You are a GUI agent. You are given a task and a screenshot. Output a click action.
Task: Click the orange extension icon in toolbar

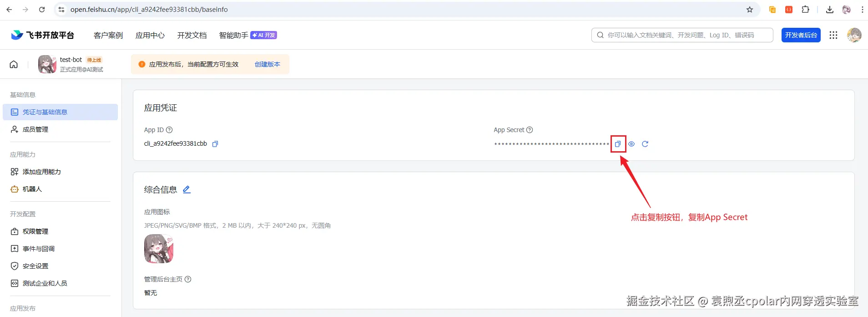772,10
